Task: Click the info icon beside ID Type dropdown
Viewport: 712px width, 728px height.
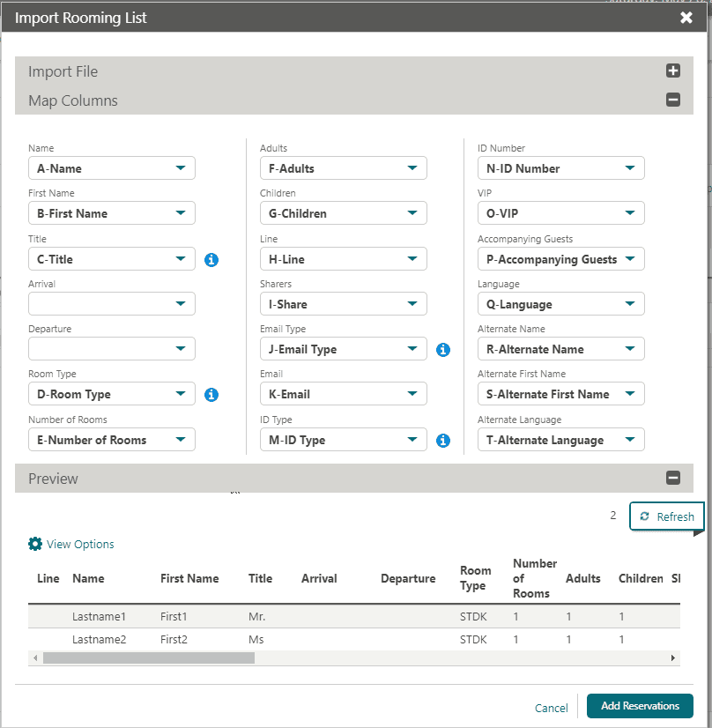Action: [x=442, y=440]
